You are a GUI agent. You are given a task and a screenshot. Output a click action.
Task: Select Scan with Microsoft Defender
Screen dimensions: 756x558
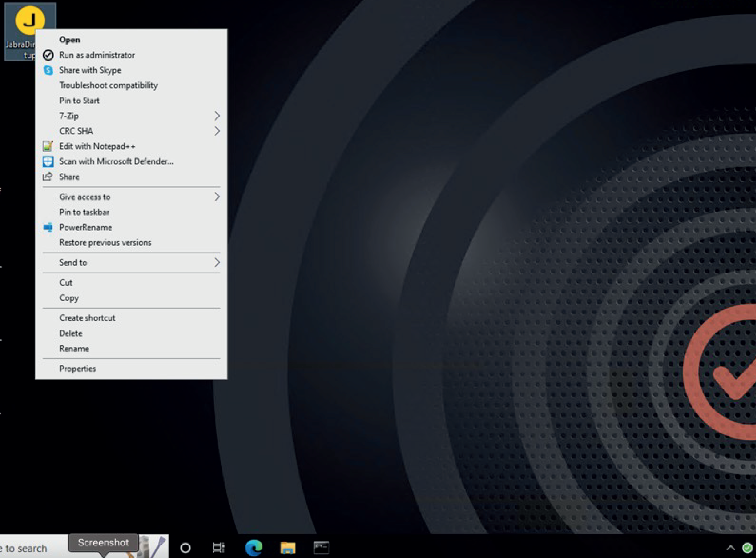pyautogui.click(x=131, y=162)
